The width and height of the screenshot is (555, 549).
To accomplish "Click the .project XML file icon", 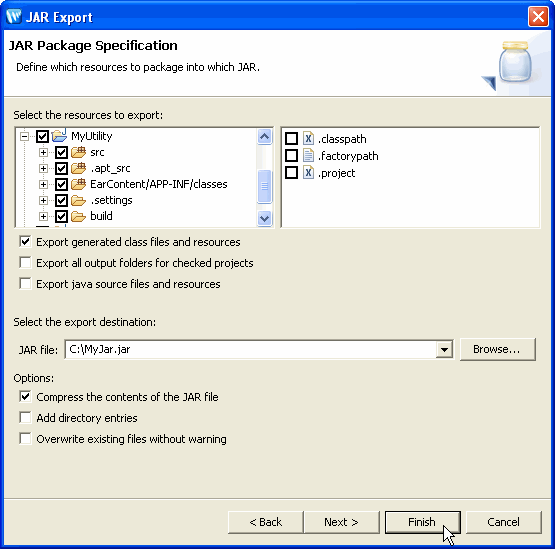I will point(308,172).
